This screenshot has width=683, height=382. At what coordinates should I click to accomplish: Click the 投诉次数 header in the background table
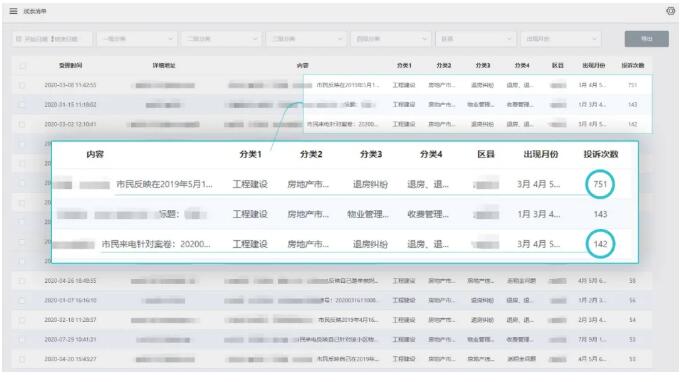click(x=632, y=65)
